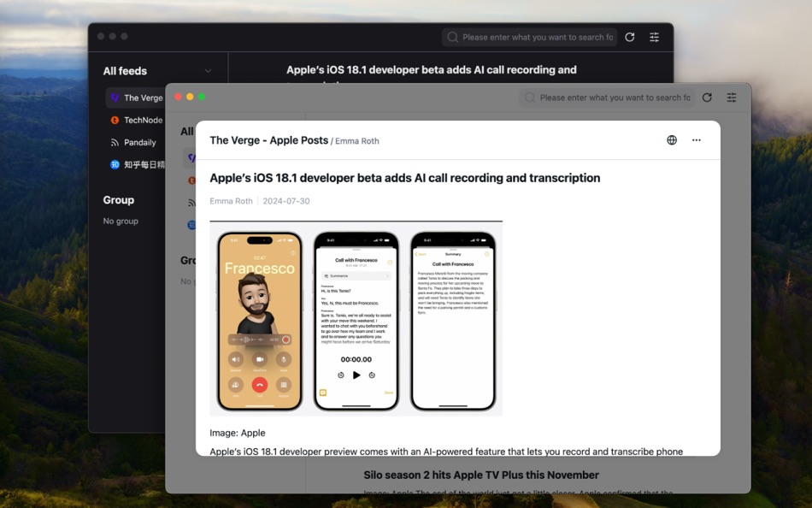Click refresh icon in the back window

[630, 37]
